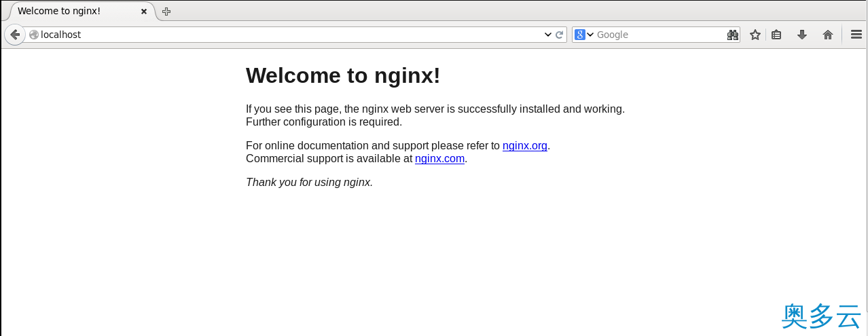Follow the nginx.org documentation link
The image size is (868, 336).
(x=524, y=145)
